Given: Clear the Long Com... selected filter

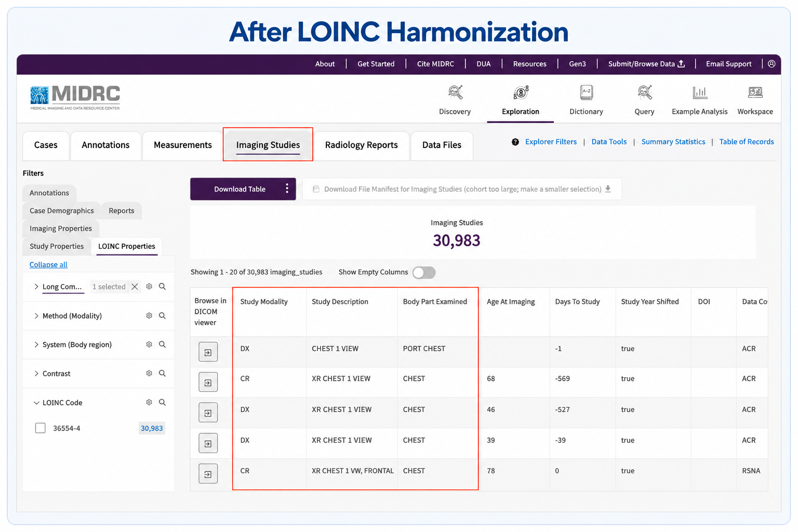Looking at the screenshot, I should coord(135,287).
